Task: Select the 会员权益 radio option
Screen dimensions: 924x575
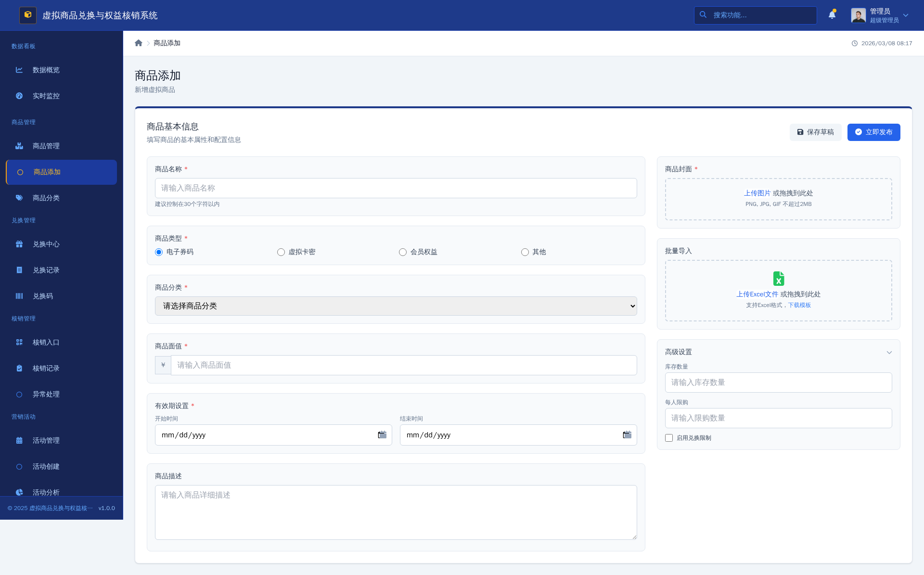Action: [403, 252]
